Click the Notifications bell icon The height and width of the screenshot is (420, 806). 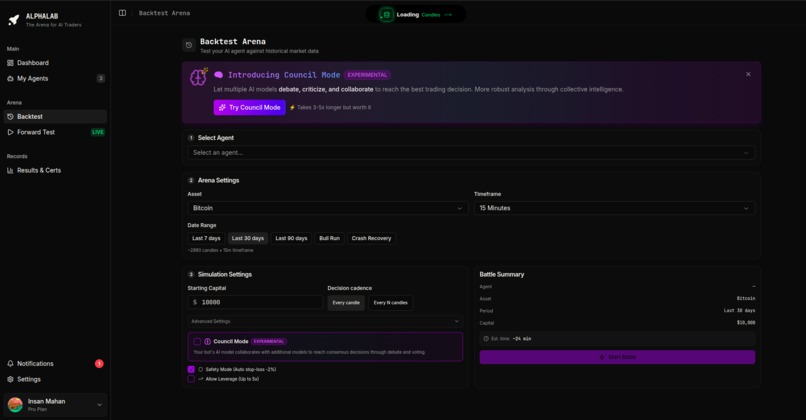coord(10,363)
